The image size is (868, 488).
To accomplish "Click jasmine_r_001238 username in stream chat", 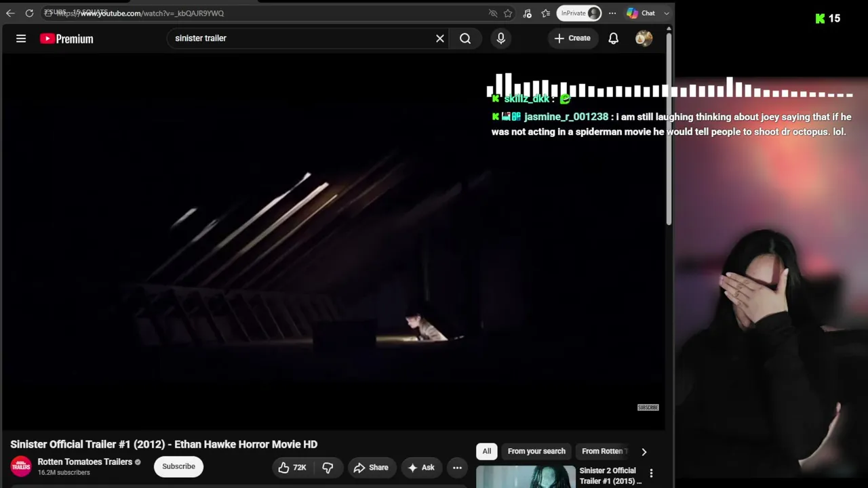I will (x=566, y=117).
